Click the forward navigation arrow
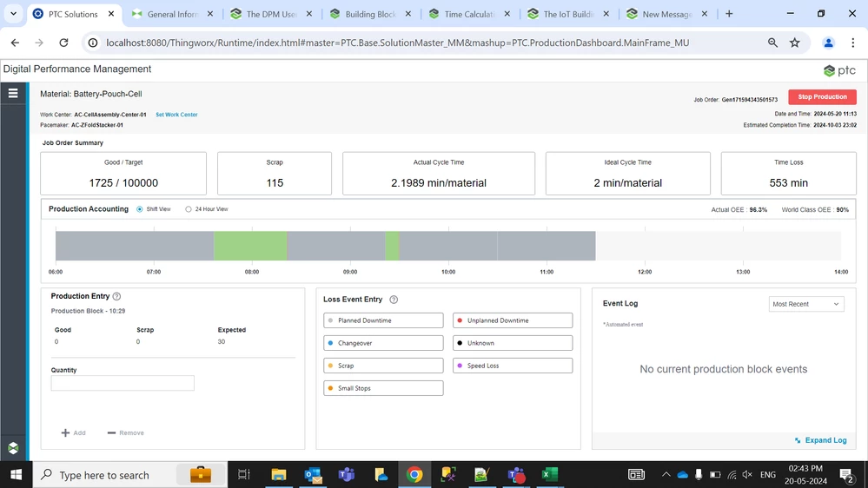This screenshot has width=868, height=488. tap(39, 43)
